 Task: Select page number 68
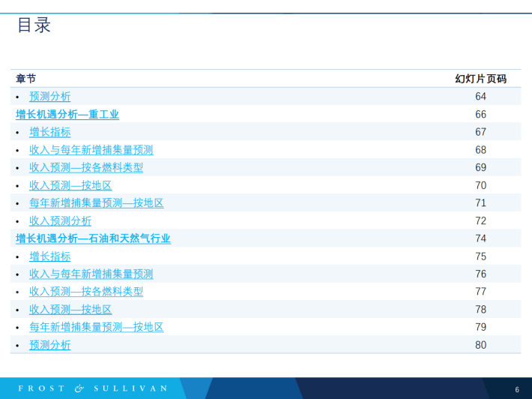tap(481, 150)
